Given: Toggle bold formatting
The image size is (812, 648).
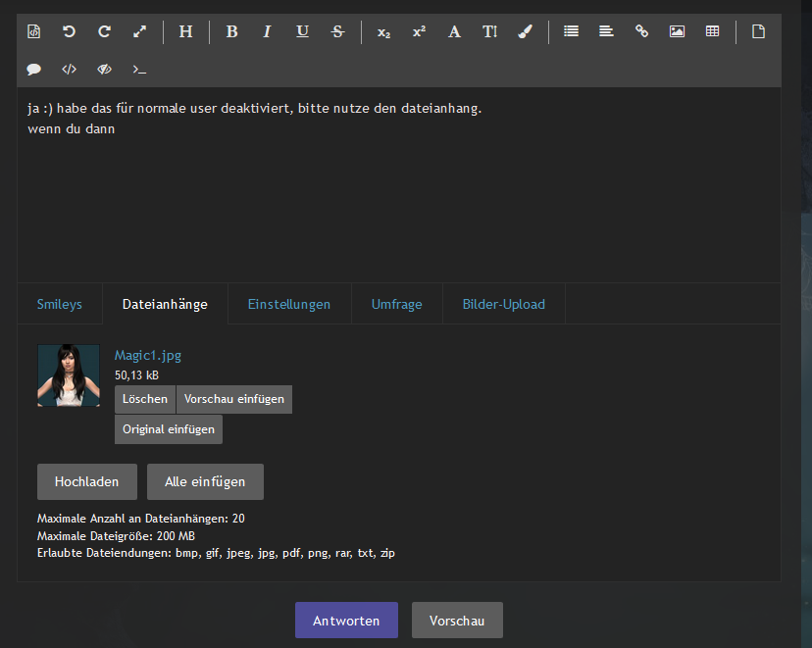Looking at the screenshot, I should pos(231,31).
